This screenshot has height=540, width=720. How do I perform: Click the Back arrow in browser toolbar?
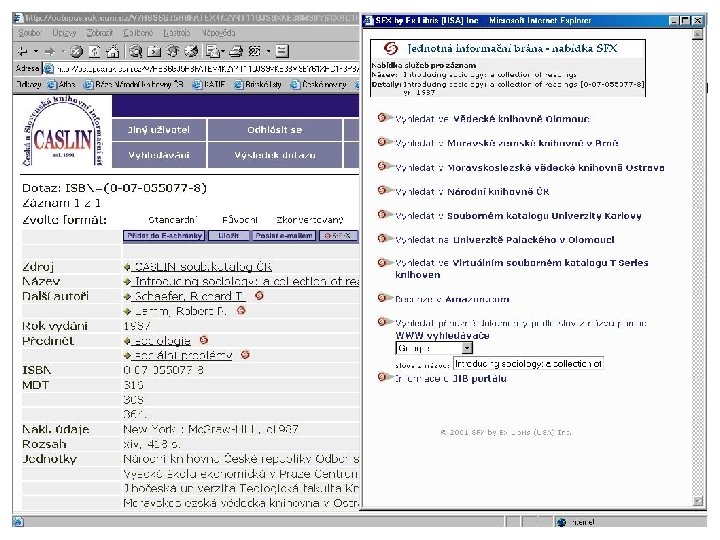[22, 51]
